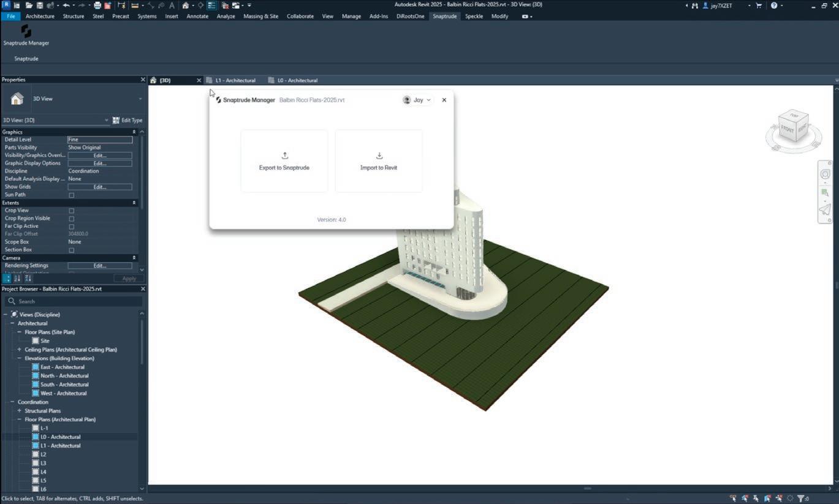Click the Export to Snaptrude upload icon
Image resolution: width=839 pixels, height=504 pixels.
(x=284, y=156)
